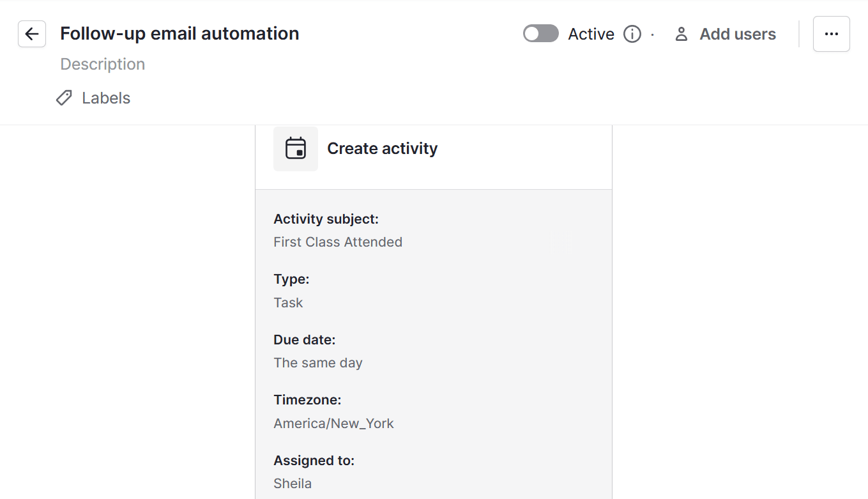This screenshot has width=868, height=499.
Task: Open the America/New_York timezone selector
Action: [333, 423]
